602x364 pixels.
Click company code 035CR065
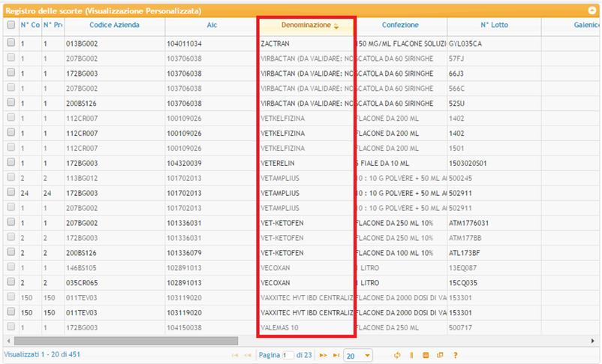tap(82, 283)
